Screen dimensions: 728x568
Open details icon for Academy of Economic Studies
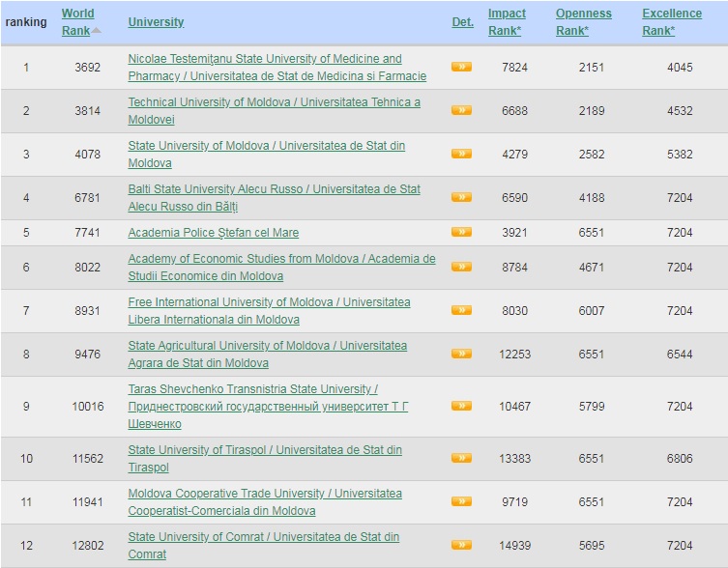461,267
